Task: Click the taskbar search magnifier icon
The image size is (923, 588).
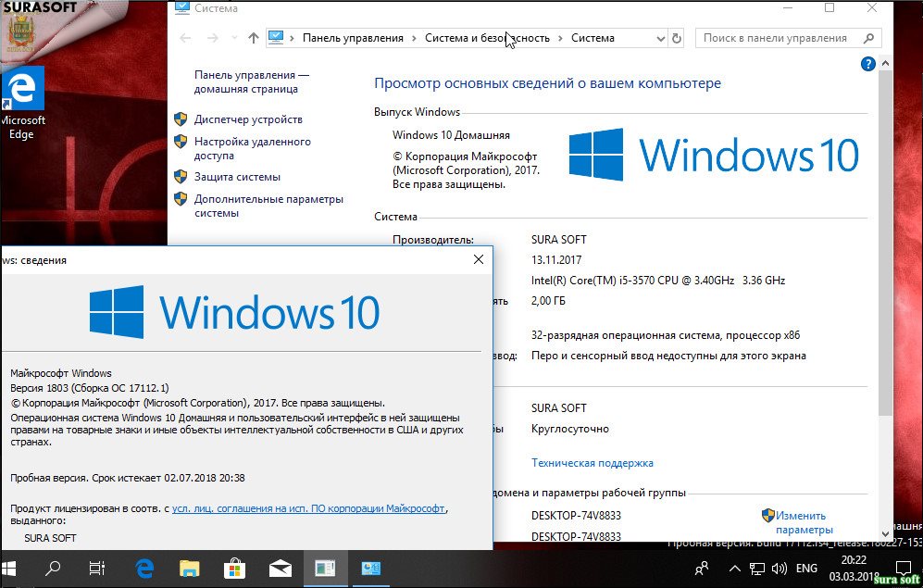Action: pos(54,568)
